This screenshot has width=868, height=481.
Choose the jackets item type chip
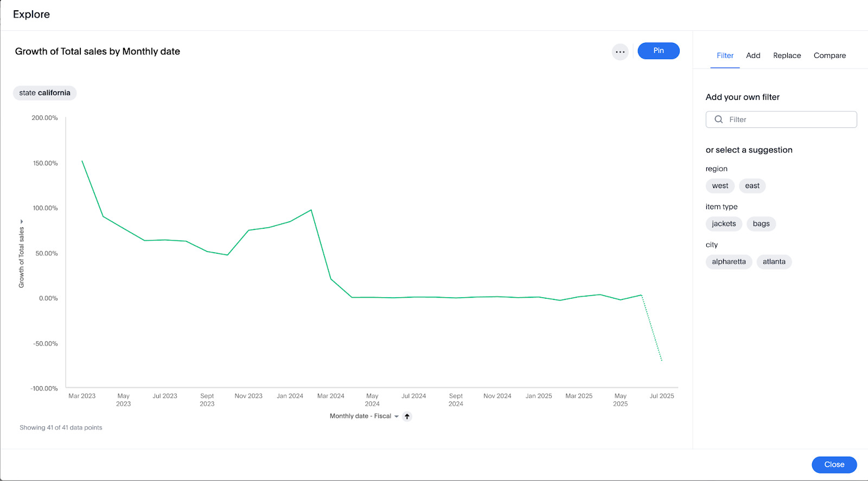724,224
